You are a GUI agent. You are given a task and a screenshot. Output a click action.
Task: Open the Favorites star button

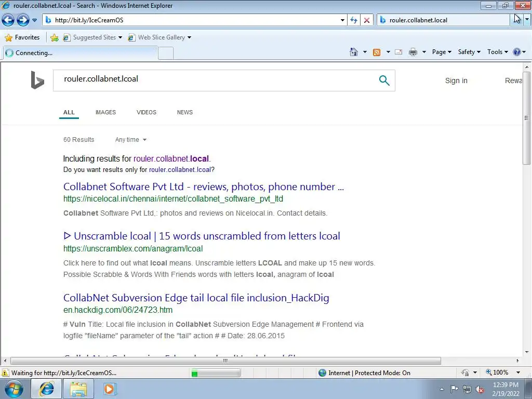22,37
